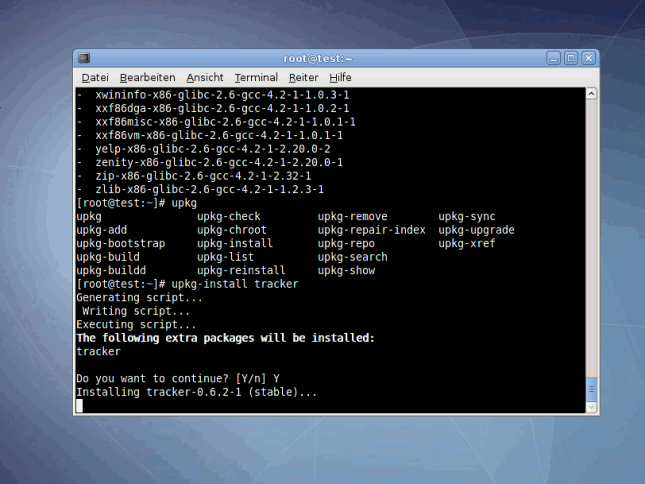Screen dimensions: 645x484
Task: Click the zip-x86 package line
Action: (194, 176)
